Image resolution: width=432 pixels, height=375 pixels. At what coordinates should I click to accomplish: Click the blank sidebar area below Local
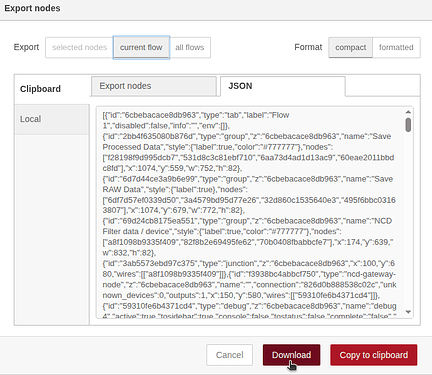[x=52, y=229]
